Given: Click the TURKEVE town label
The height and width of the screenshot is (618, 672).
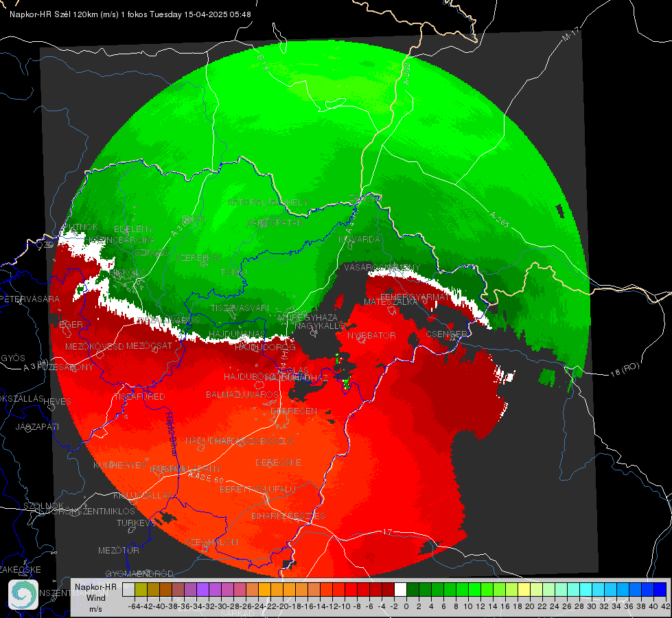Looking at the screenshot, I should (136, 523).
